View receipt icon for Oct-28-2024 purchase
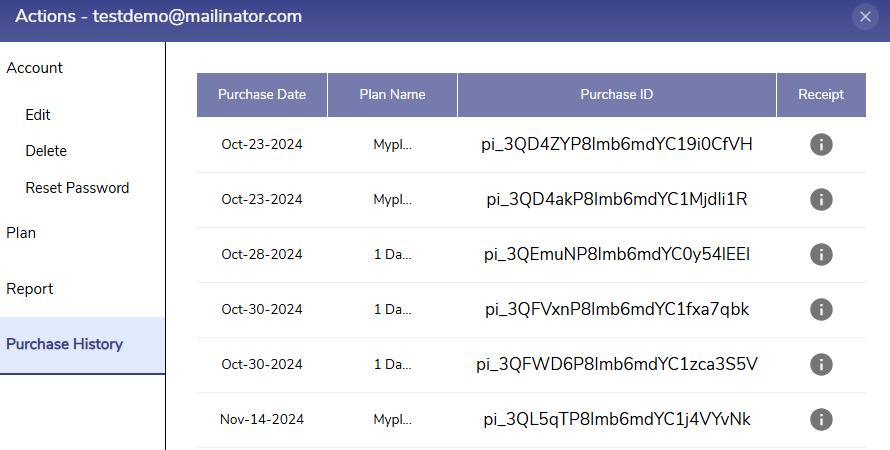Viewport: 890px width, 450px height. tap(821, 254)
